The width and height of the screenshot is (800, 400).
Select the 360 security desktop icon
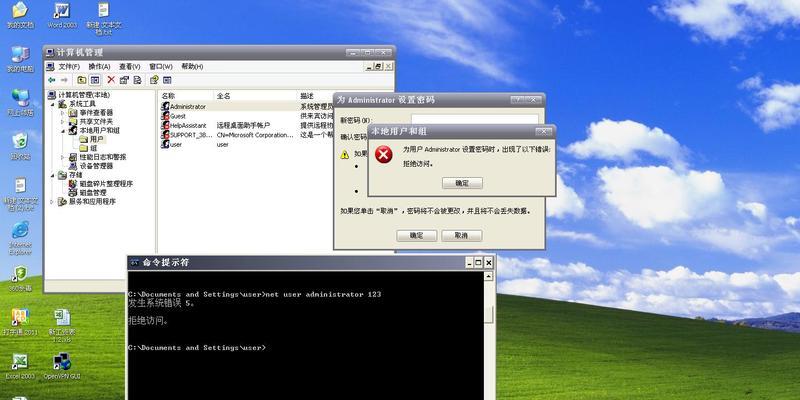(x=20, y=279)
